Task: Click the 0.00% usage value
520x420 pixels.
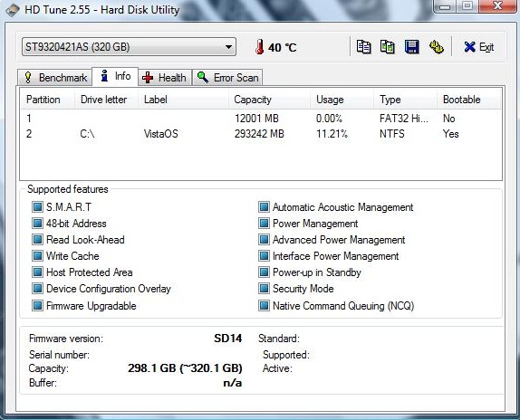Action: [329, 119]
